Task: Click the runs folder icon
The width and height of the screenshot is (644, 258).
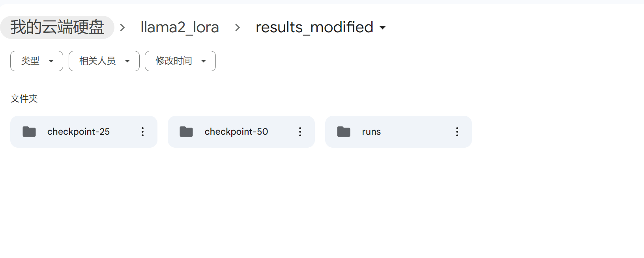Action: (x=344, y=132)
